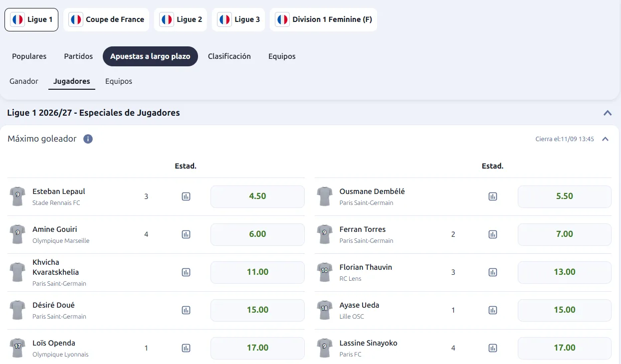Select the Ligue 1 competition chip
The width and height of the screenshot is (621, 364).
(x=31, y=19)
